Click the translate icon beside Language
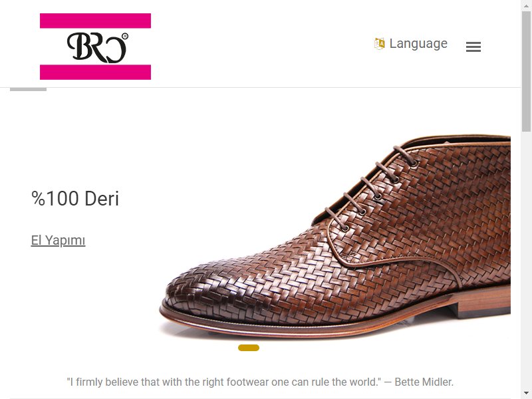Screen dimensions: 532x399 click(380, 44)
